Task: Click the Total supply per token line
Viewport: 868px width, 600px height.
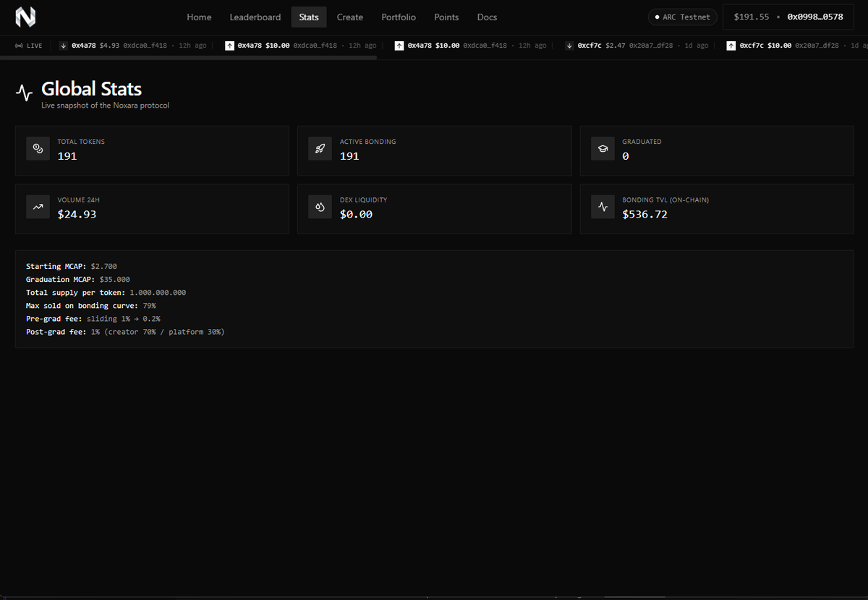Action: [106, 293]
